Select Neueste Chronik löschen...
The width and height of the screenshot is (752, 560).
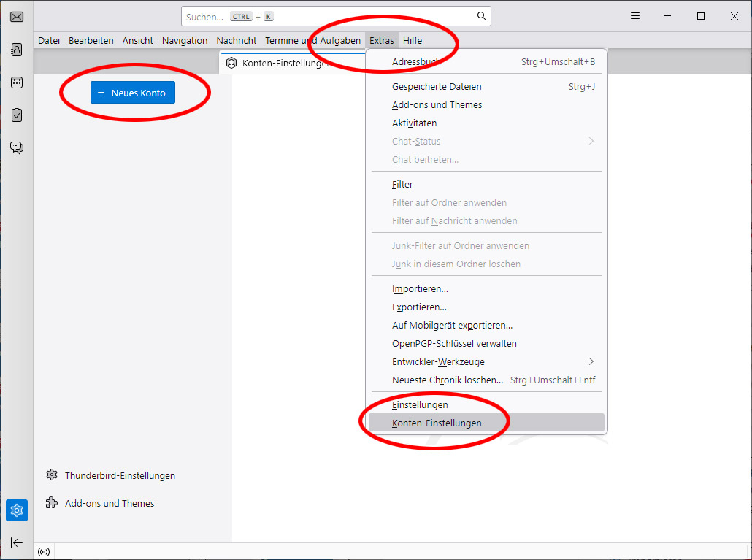click(x=486, y=380)
